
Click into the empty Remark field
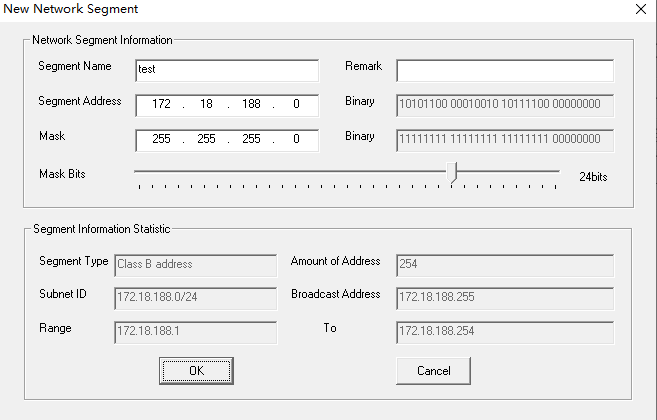(505, 70)
